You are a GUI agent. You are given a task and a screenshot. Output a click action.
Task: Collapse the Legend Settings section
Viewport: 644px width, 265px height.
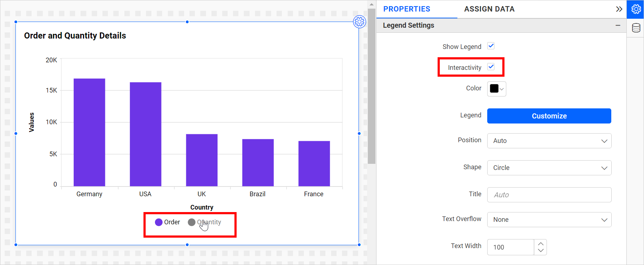618,26
